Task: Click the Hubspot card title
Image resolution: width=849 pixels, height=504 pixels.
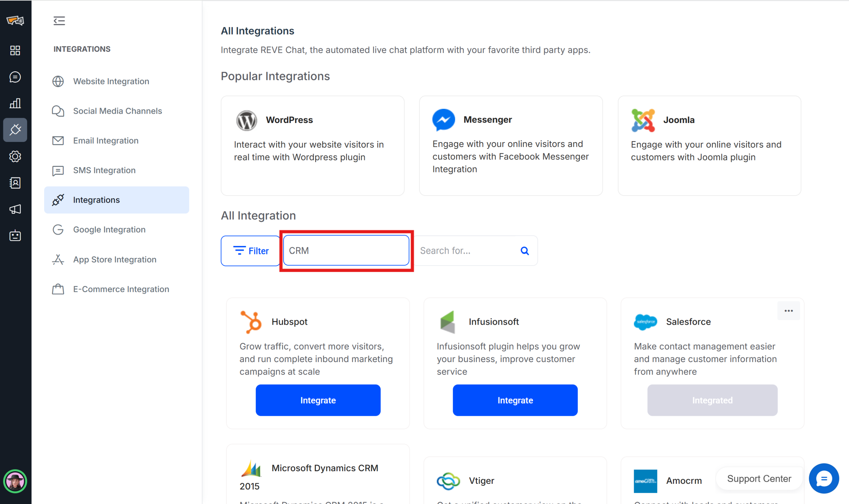Action: (289, 322)
